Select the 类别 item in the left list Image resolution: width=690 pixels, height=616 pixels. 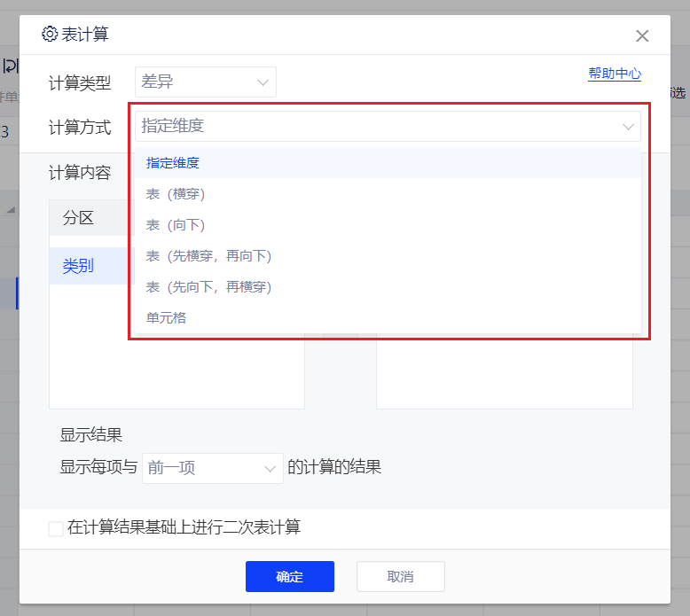tap(78, 266)
